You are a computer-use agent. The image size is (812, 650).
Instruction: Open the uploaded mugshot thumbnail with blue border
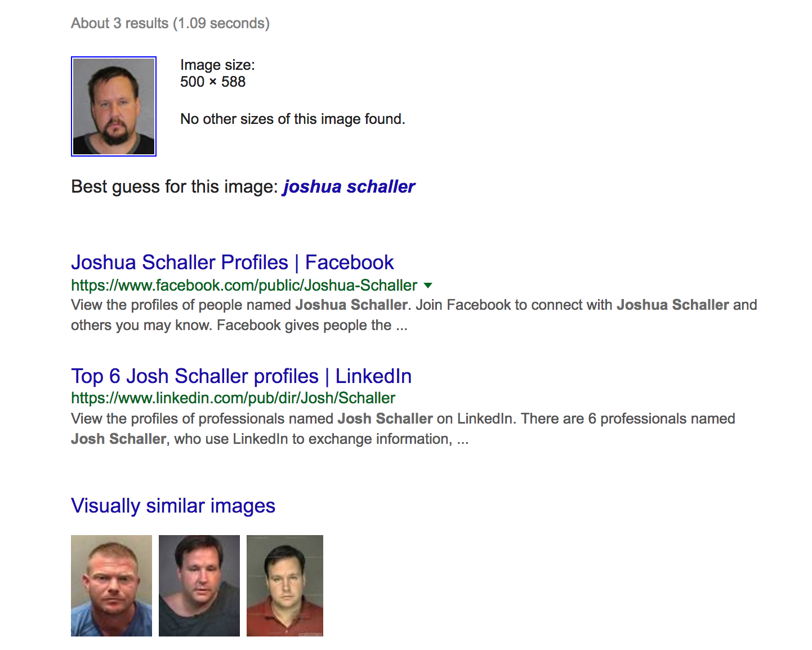114,106
